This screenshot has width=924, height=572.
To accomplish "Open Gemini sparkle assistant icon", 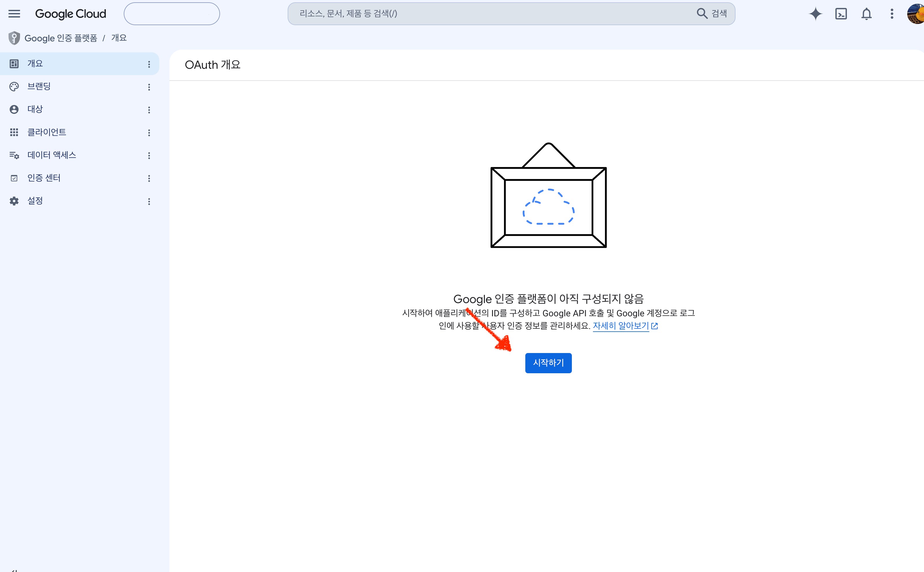I will click(x=816, y=14).
